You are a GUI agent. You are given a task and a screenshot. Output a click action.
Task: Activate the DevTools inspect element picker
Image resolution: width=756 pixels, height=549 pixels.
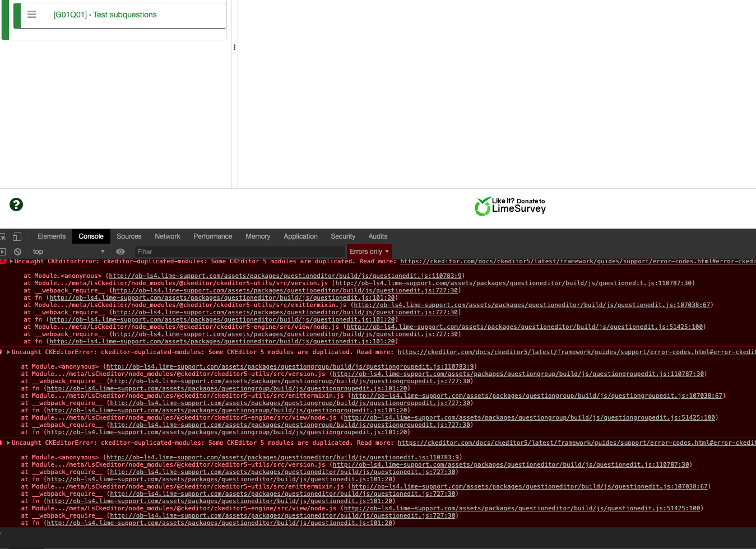(x=3, y=236)
